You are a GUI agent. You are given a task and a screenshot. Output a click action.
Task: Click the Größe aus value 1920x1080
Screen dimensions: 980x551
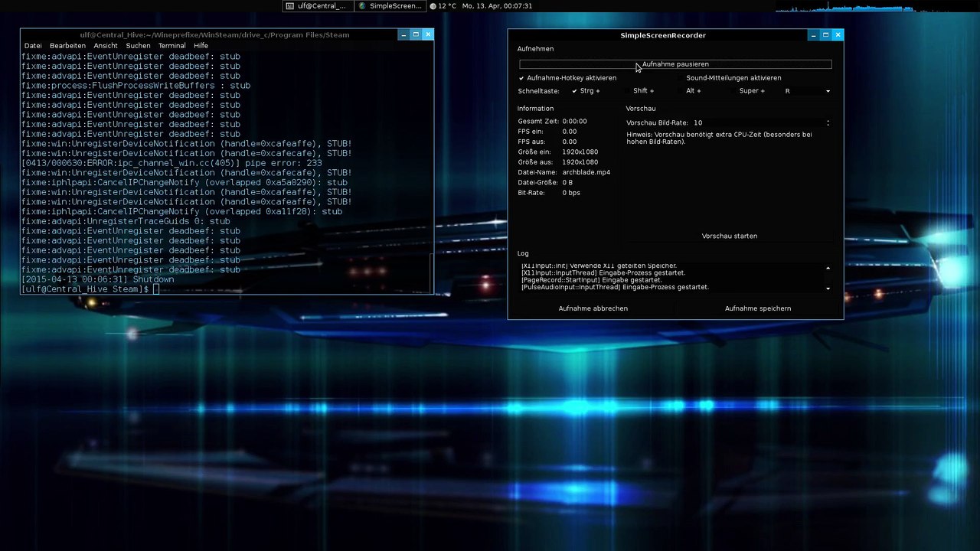[580, 162]
